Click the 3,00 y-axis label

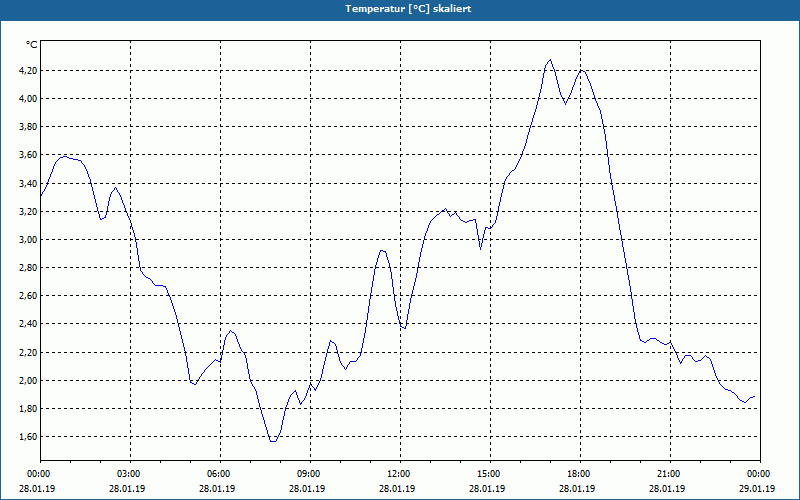28,239
